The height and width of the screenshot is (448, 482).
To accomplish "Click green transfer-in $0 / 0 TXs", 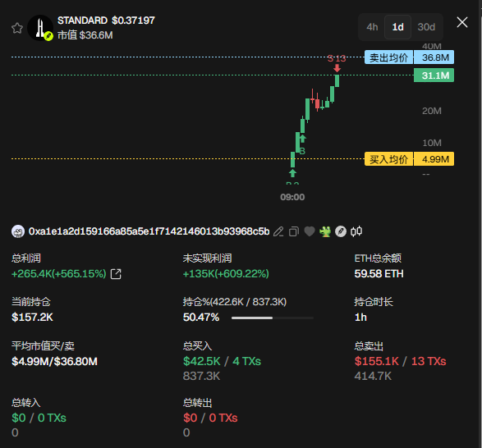I will (39, 418).
